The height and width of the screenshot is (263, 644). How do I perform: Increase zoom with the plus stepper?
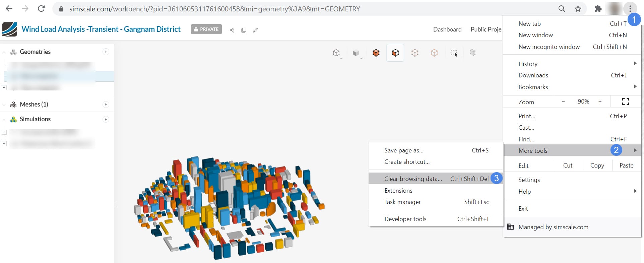point(600,102)
